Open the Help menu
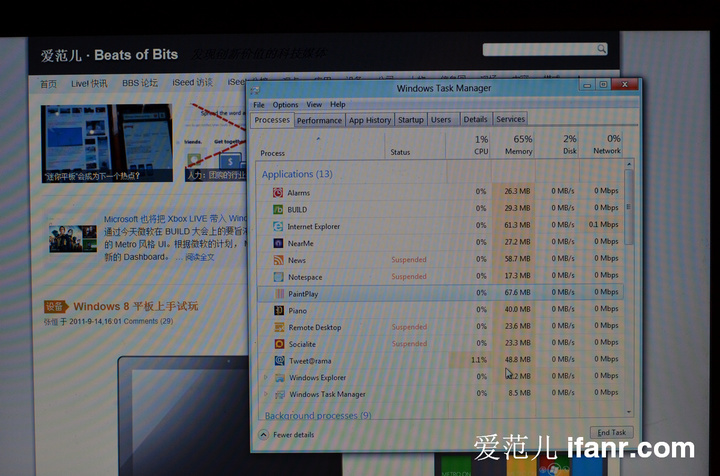This screenshot has height=476, width=720. click(338, 104)
